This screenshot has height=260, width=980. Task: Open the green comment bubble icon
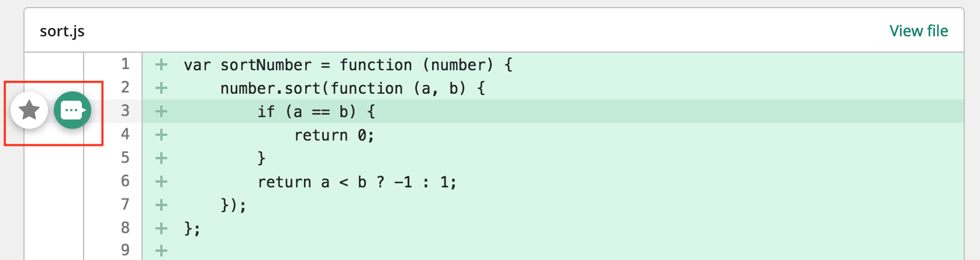pos(73,110)
